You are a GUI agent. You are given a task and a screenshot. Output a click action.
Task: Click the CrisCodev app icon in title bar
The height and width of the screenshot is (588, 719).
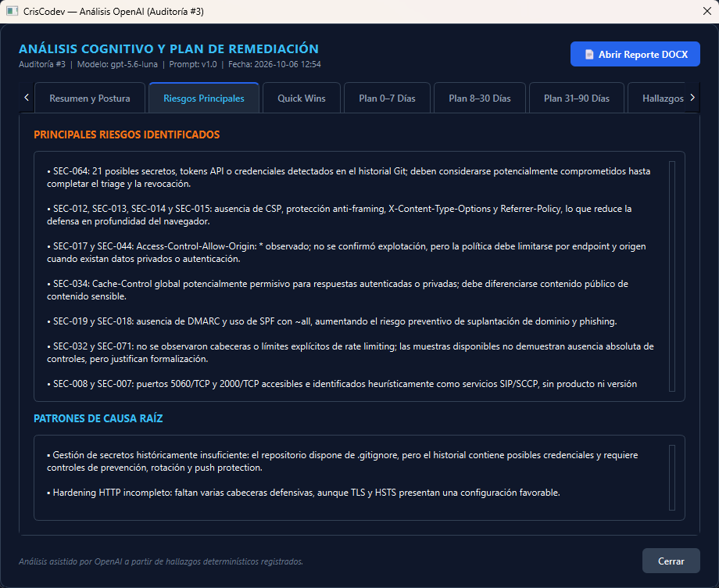pyautogui.click(x=12, y=11)
